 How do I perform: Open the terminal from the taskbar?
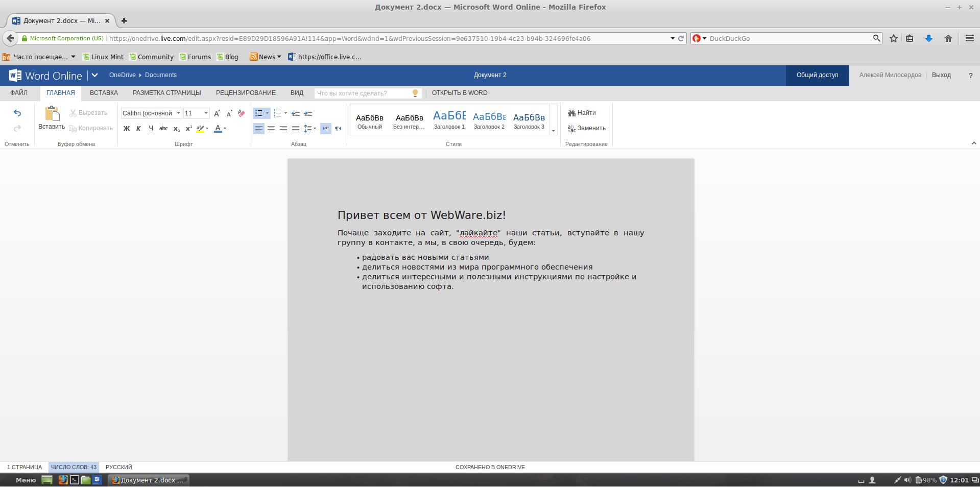(74, 480)
